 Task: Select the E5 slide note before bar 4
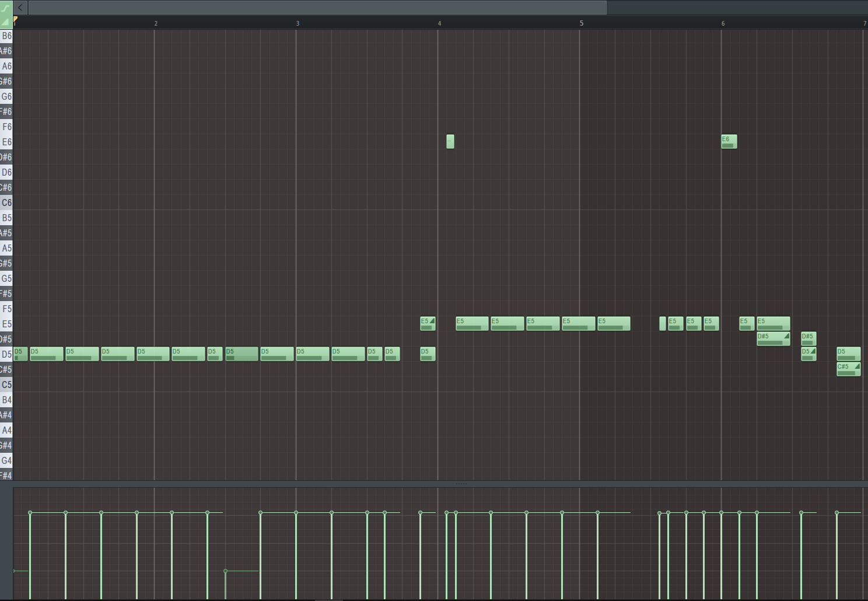point(428,324)
